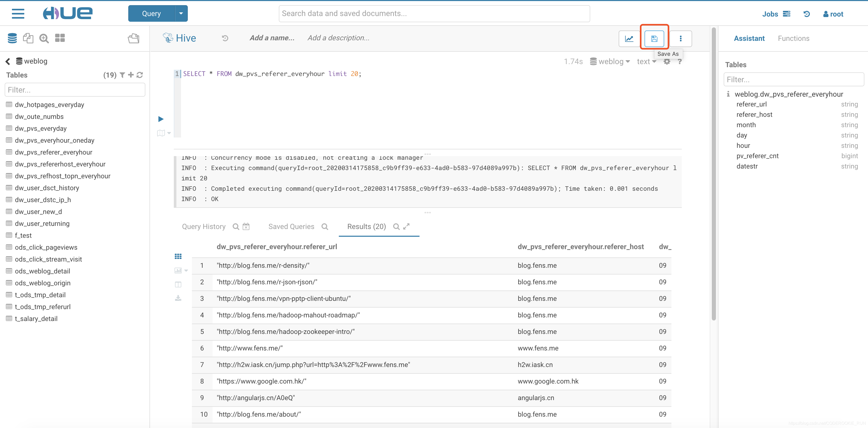Click the blue play button to execute the query

click(x=161, y=119)
